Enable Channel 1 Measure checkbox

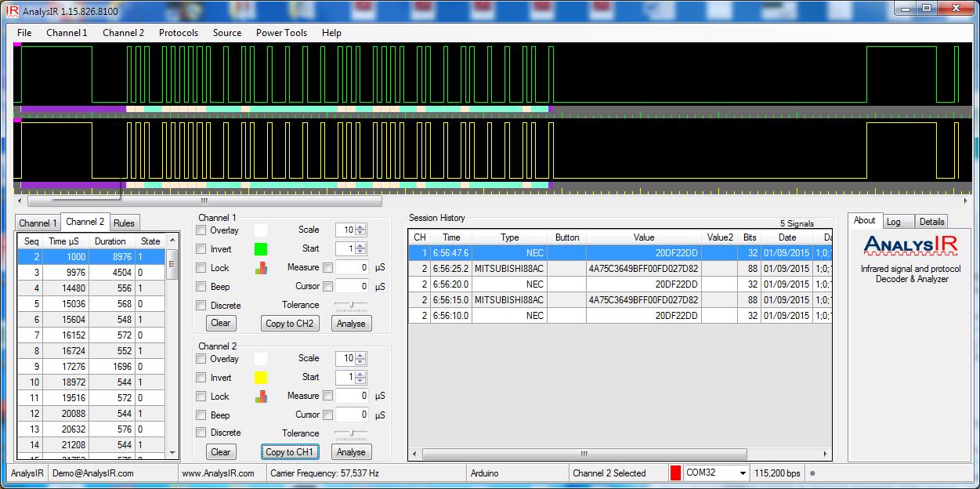point(328,268)
